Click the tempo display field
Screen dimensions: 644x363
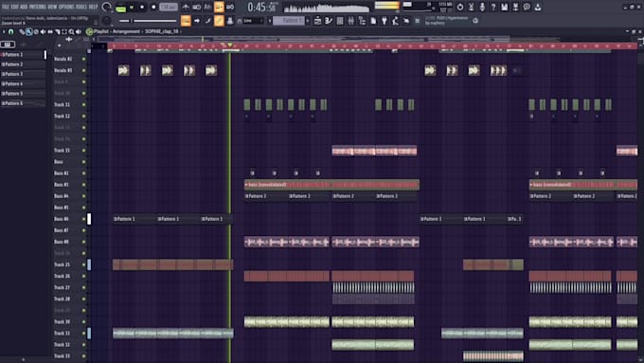[169, 7]
